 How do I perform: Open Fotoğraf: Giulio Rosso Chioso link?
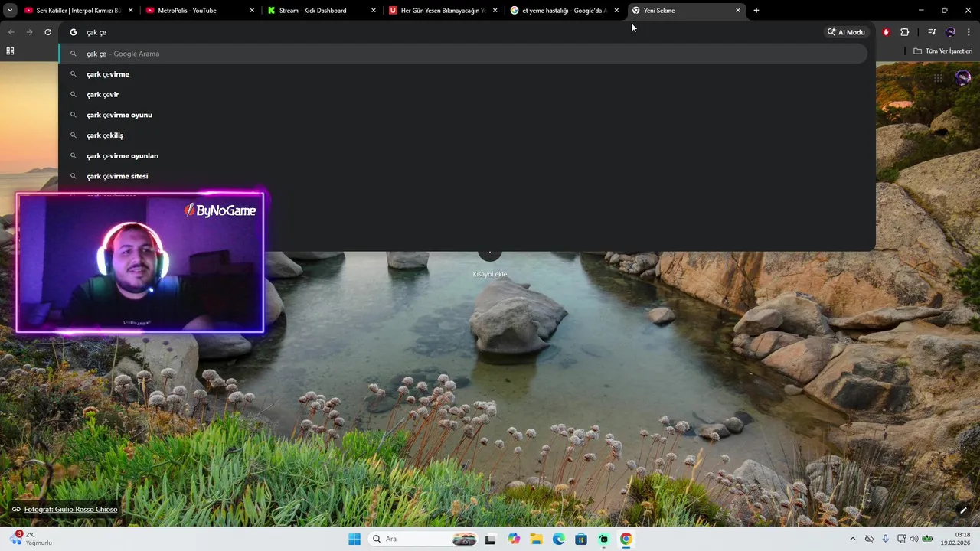[70, 510]
